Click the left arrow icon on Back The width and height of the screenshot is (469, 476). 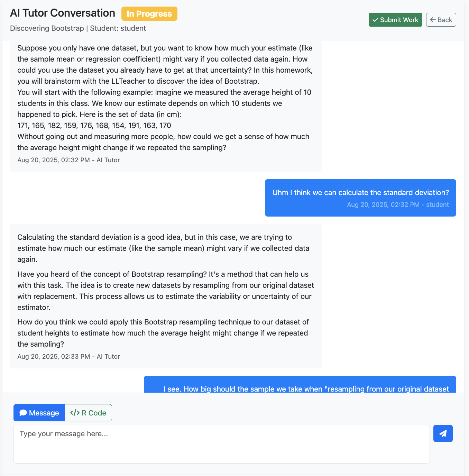[x=433, y=20]
